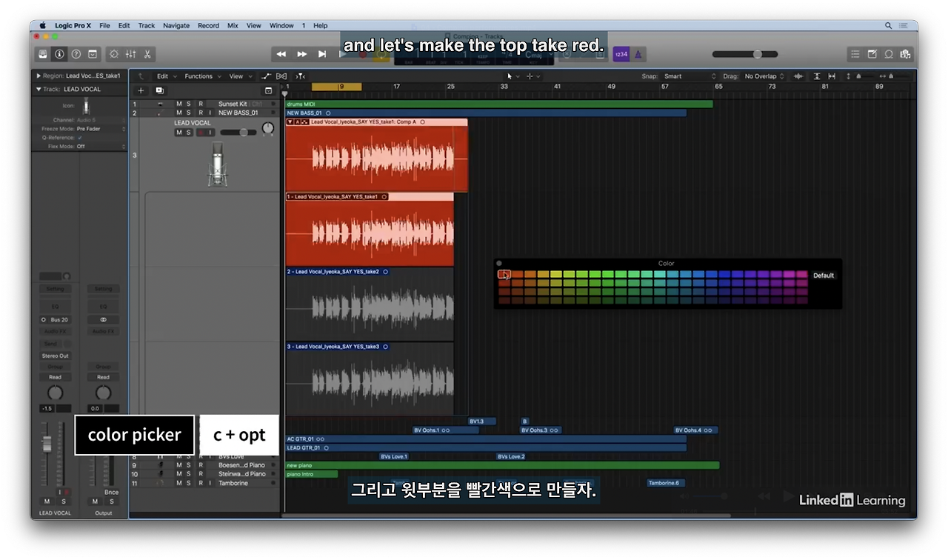This screenshot has width=948, height=560.
Task: Click the duplicate track button
Action: coord(159,90)
